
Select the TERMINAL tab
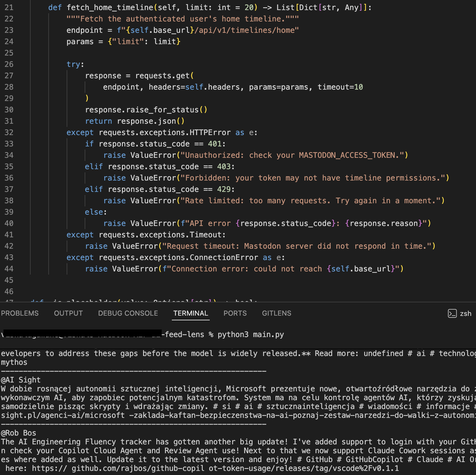(190, 313)
